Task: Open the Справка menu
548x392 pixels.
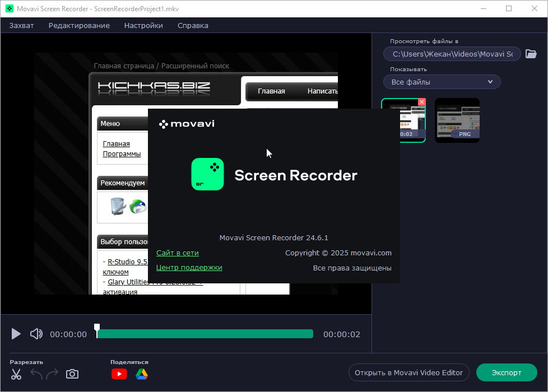Action: (x=193, y=26)
